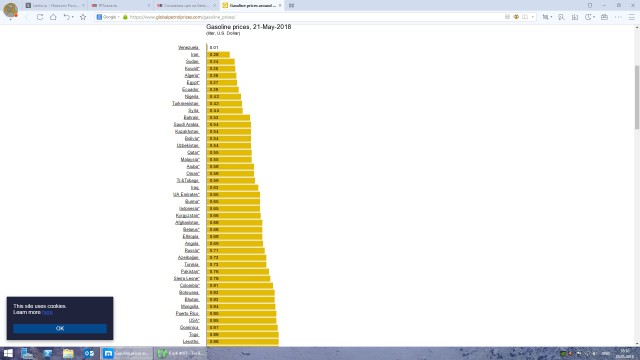Open Windows Start menu
640x360 pixels.
click(x=8, y=353)
